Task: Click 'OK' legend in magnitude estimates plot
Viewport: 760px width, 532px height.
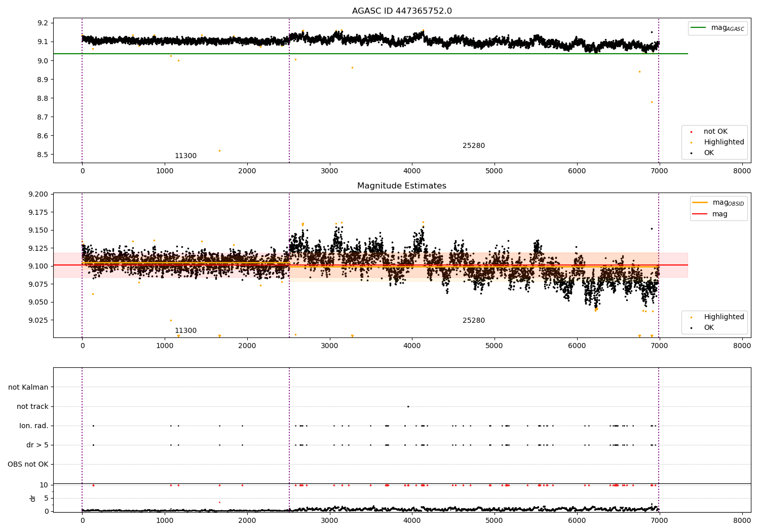Action: [x=708, y=328]
